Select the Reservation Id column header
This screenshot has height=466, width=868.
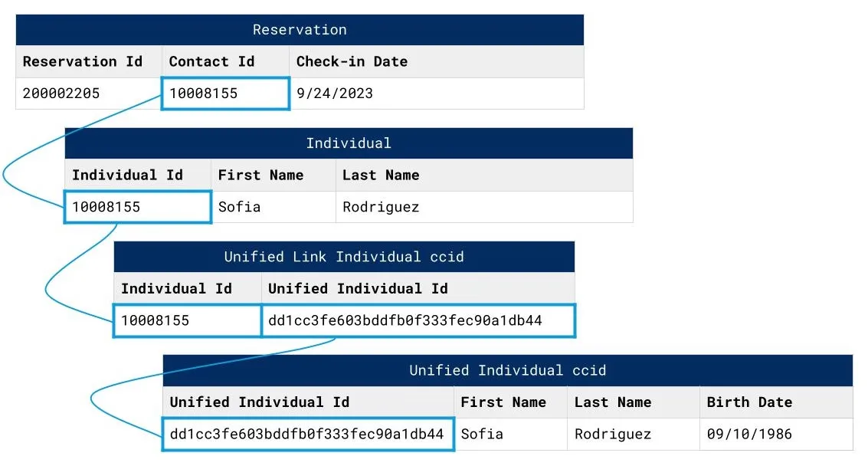pyautogui.click(x=83, y=62)
